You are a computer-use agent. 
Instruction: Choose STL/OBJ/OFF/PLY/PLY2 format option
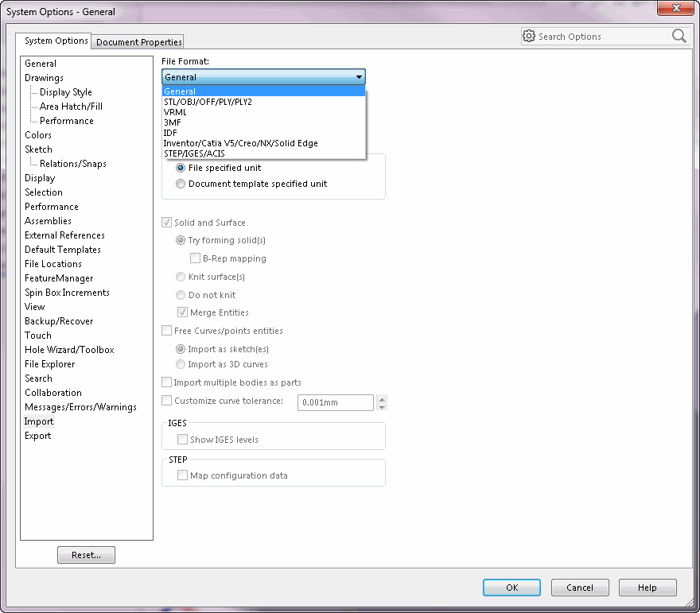(x=263, y=102)
